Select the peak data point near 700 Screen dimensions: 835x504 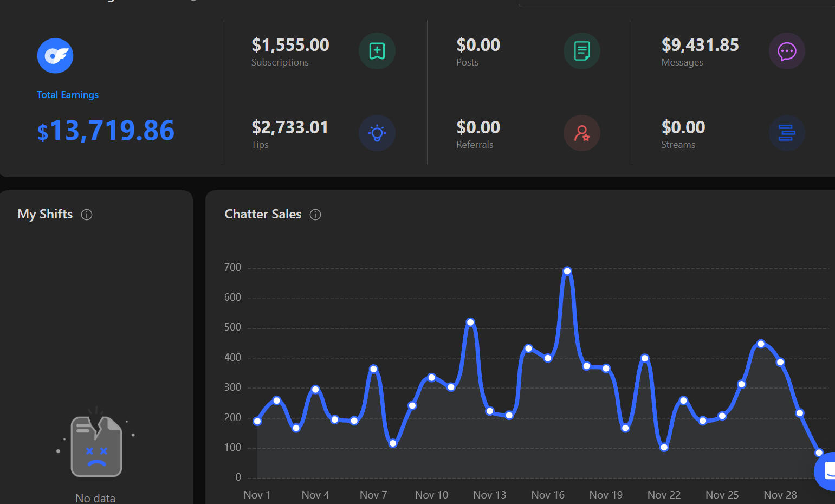pos(567,271)
